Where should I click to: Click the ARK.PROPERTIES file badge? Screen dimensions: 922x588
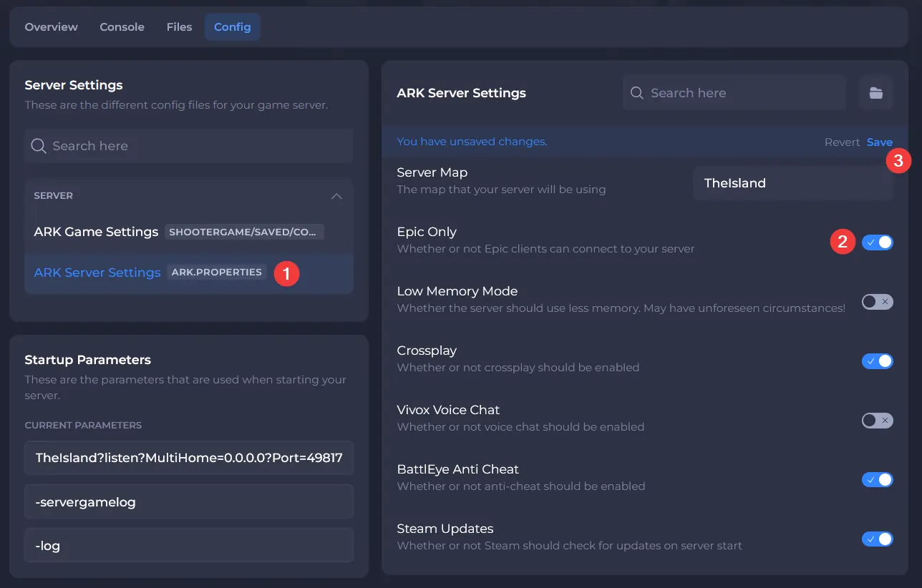[217, 273]
